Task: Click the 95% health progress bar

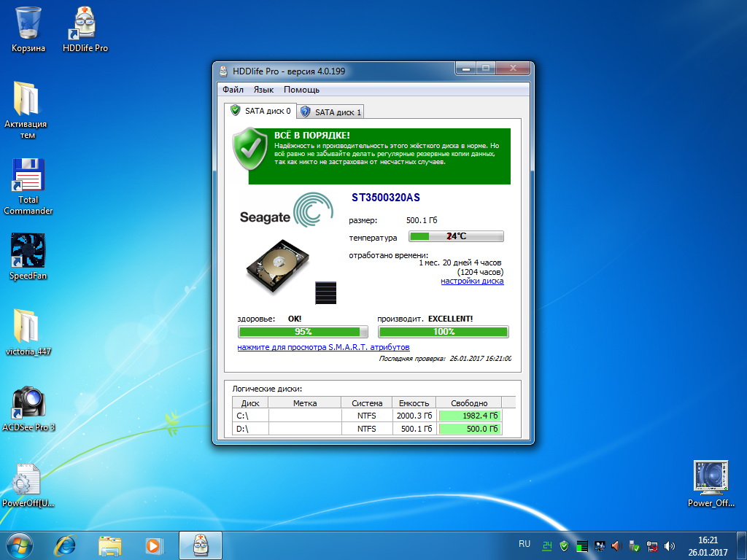Action: coord(303,332)
